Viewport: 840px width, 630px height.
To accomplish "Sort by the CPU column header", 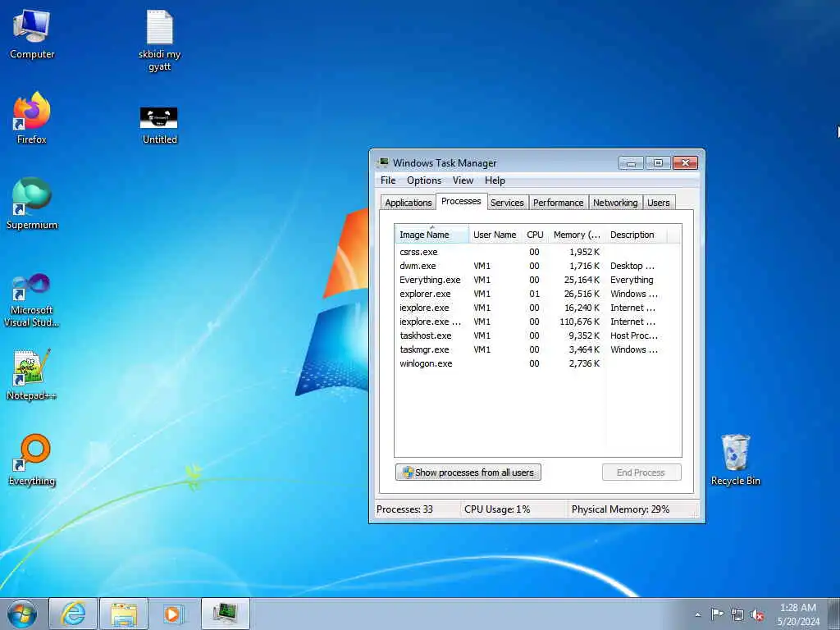I will pyautogui.click(x=535, y=235).
